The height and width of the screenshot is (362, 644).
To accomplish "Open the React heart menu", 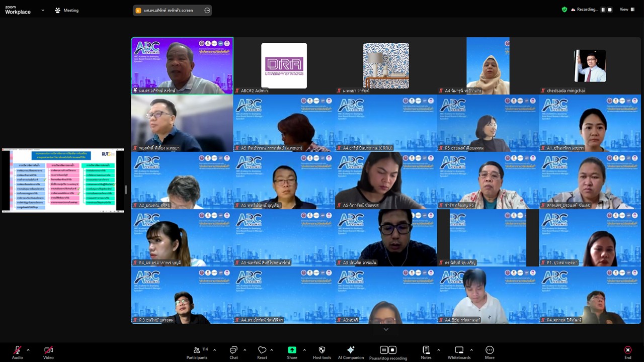I will tap(262, 352).
